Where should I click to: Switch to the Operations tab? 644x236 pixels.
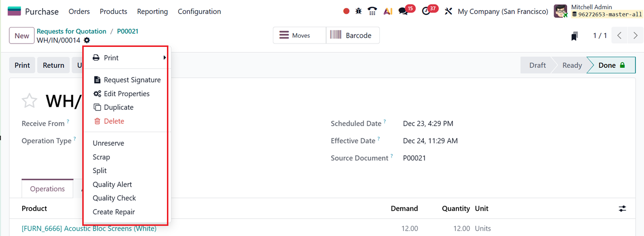[47, 189]
